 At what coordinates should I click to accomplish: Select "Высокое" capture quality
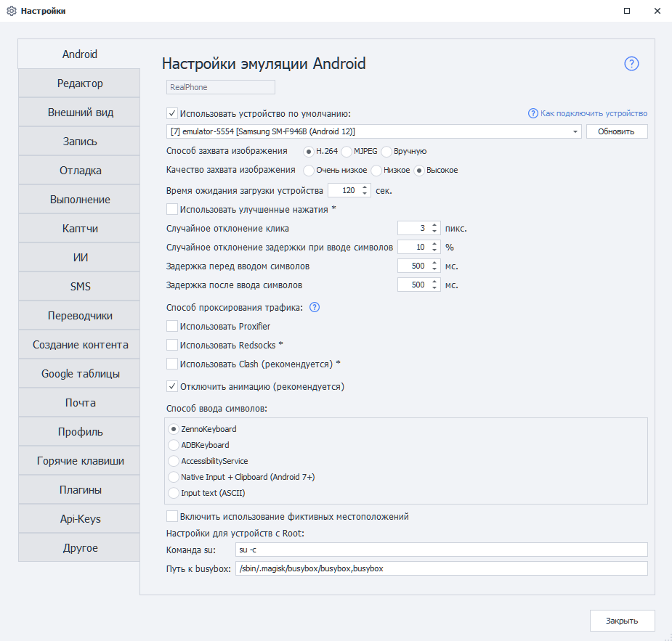tap(418, 171)
